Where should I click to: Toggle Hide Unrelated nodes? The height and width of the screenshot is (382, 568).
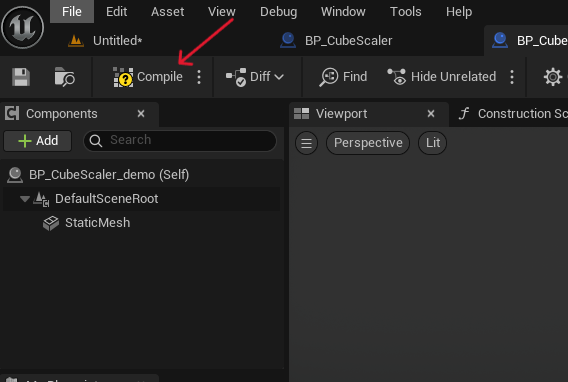442,77
